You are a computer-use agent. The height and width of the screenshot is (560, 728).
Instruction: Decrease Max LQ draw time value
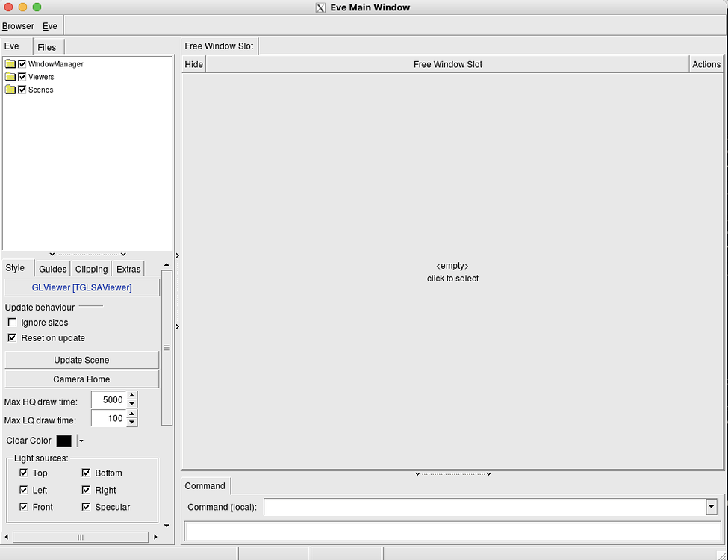point(132,422)
